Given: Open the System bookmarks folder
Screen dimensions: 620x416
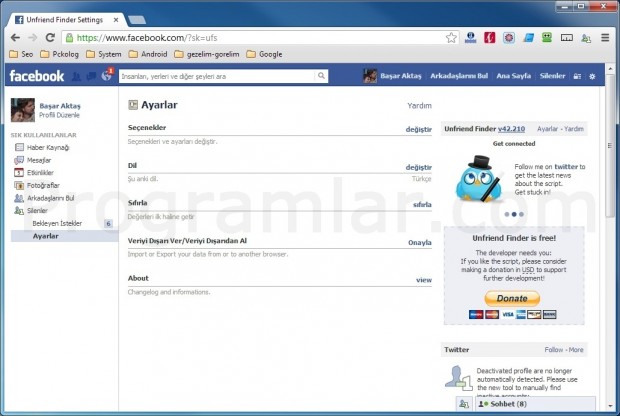Looking at the screenshot, I should (104, 54).
